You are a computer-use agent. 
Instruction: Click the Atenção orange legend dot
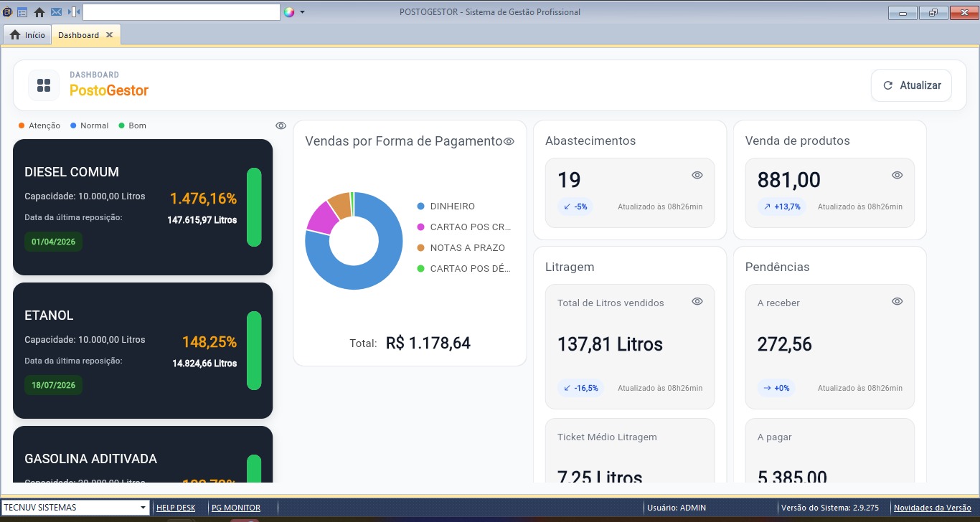[x=22, y=125]
